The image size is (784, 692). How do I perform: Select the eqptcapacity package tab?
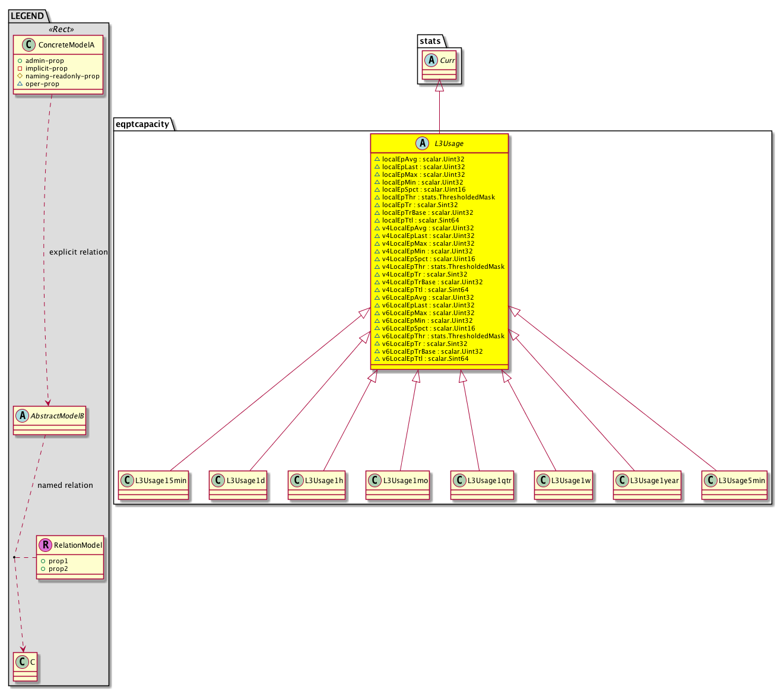(142, 124)
